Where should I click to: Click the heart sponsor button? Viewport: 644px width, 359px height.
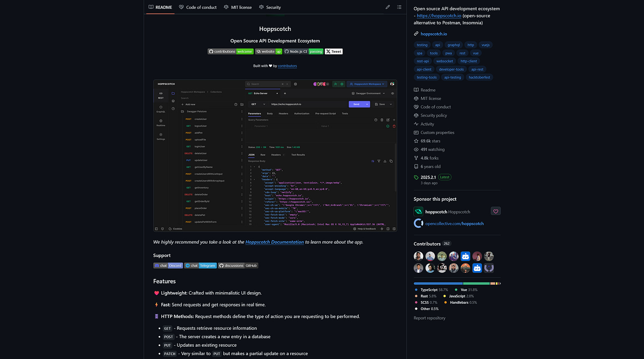[x=496, y=211]
